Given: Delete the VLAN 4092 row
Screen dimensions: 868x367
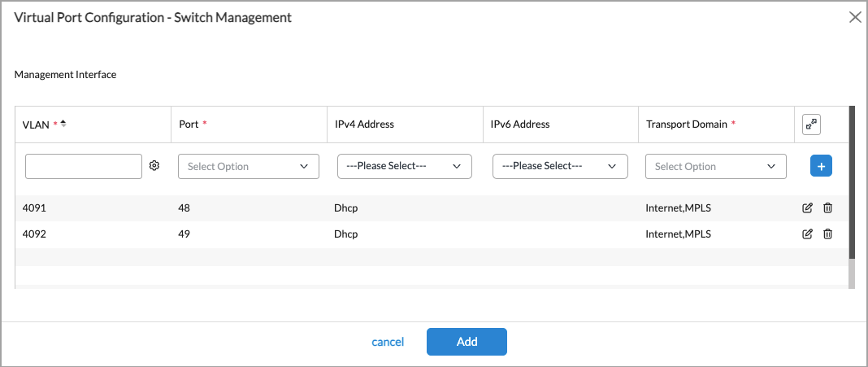Looking at the screenshot, I should click(x=827, y=234).
